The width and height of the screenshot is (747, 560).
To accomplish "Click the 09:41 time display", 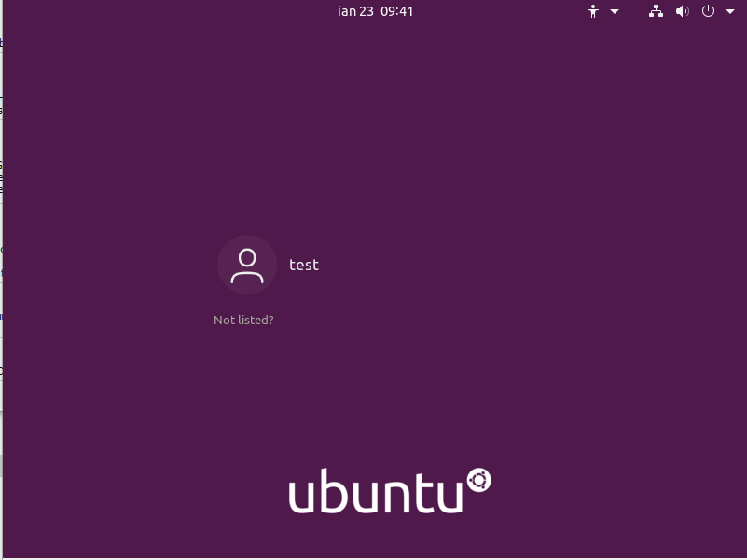I will coord(396,11).
